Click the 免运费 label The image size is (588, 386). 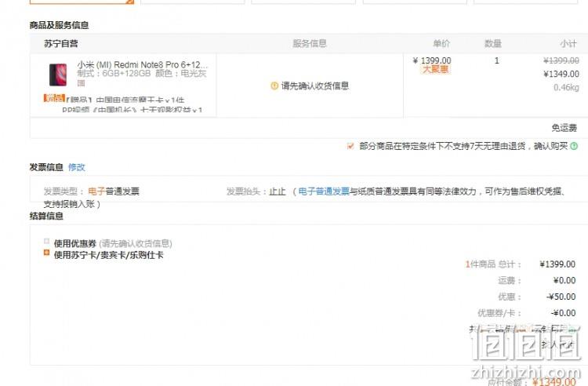click(x=564, y=128)
